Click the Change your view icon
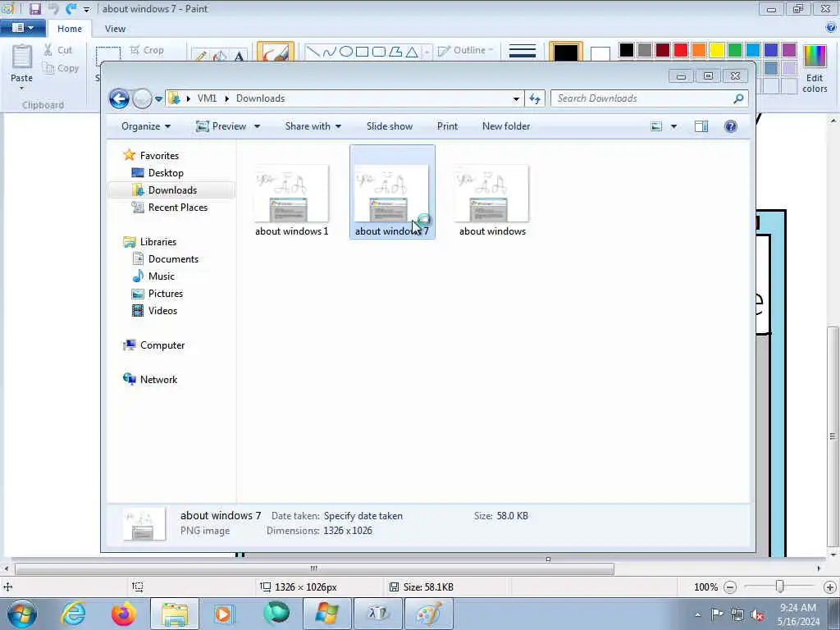 (656, 126)
